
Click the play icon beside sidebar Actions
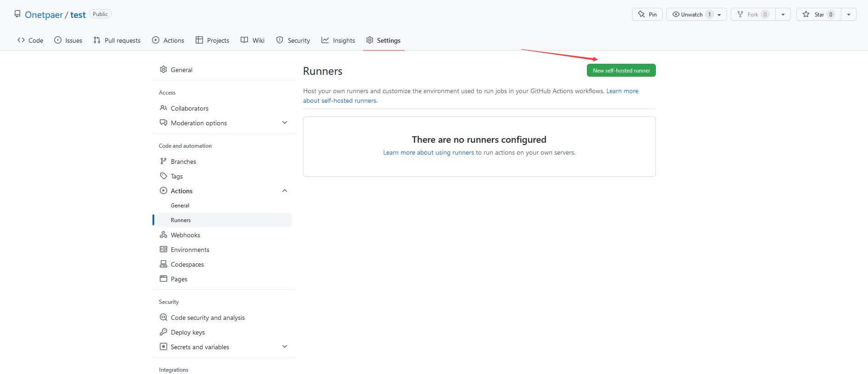click(x=163, y=190)
